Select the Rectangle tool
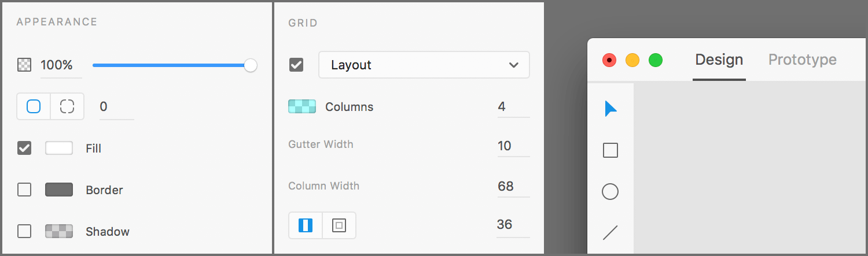The image size is (868, 256). 610,150
